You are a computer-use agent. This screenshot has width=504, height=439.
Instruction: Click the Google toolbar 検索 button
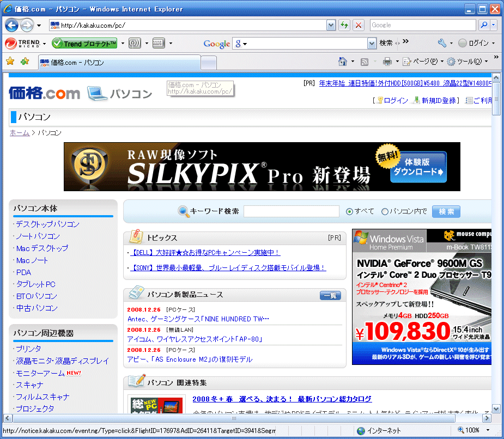click(386, 43)
